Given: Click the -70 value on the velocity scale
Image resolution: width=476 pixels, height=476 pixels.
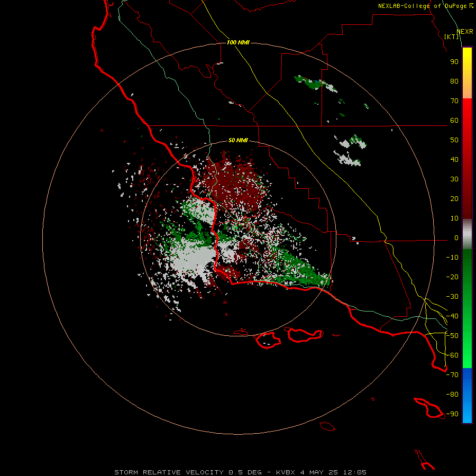Looking at the screenshot, I should (452, 375).
